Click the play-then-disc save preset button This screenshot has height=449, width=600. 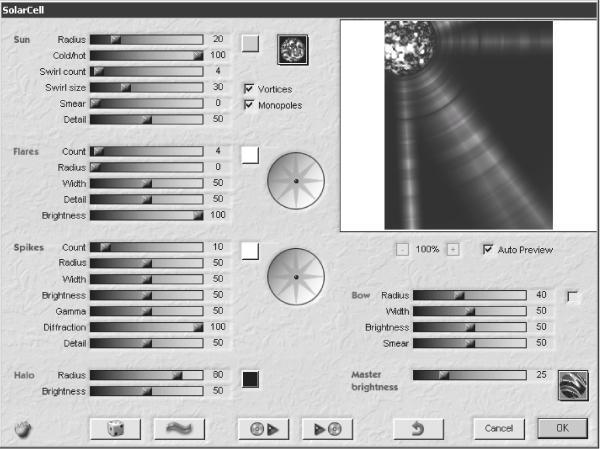[327, 429]
